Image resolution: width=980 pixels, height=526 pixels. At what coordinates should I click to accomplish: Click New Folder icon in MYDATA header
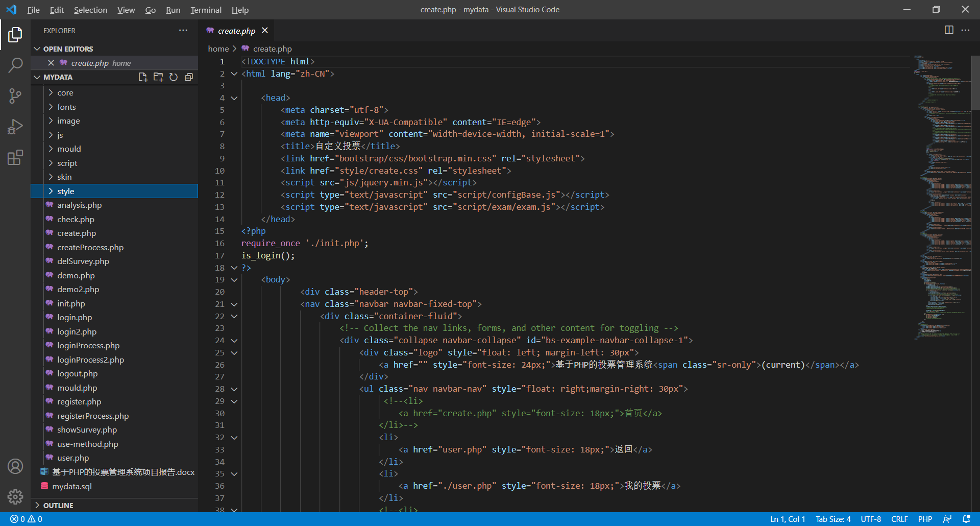[158, 77]
